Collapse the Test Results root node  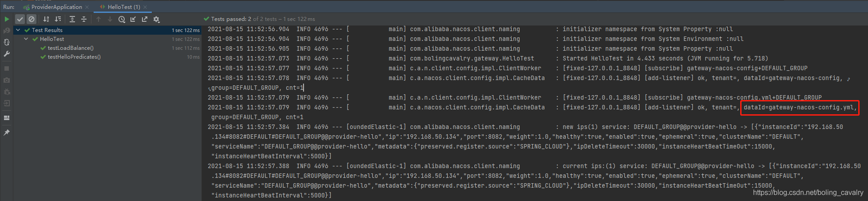(x=18, y=30)
